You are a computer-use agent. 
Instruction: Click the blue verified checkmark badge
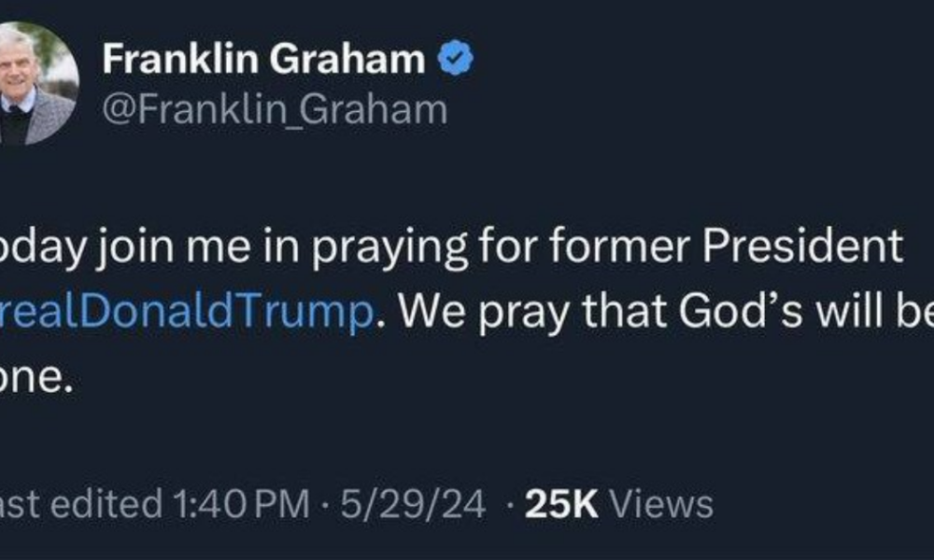click(457, 61)
